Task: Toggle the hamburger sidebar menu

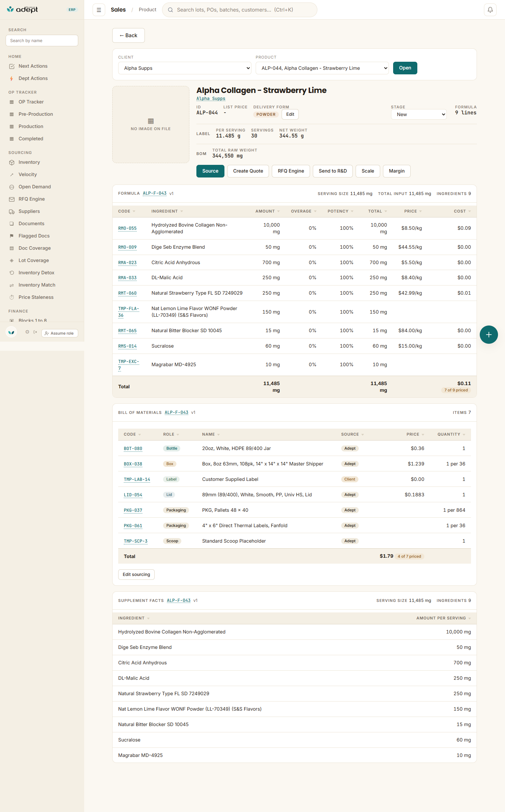Action: pyautogui.click(x=99, y=10)
